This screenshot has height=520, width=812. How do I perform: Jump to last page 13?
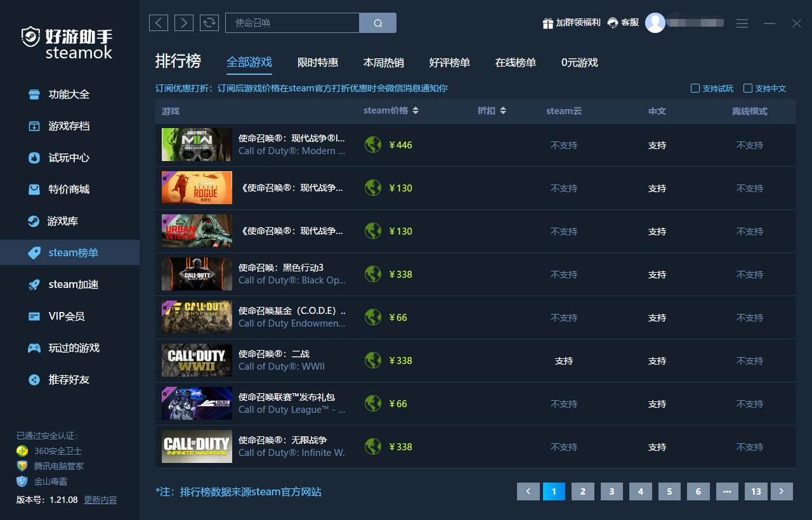[x=756, y=491]
